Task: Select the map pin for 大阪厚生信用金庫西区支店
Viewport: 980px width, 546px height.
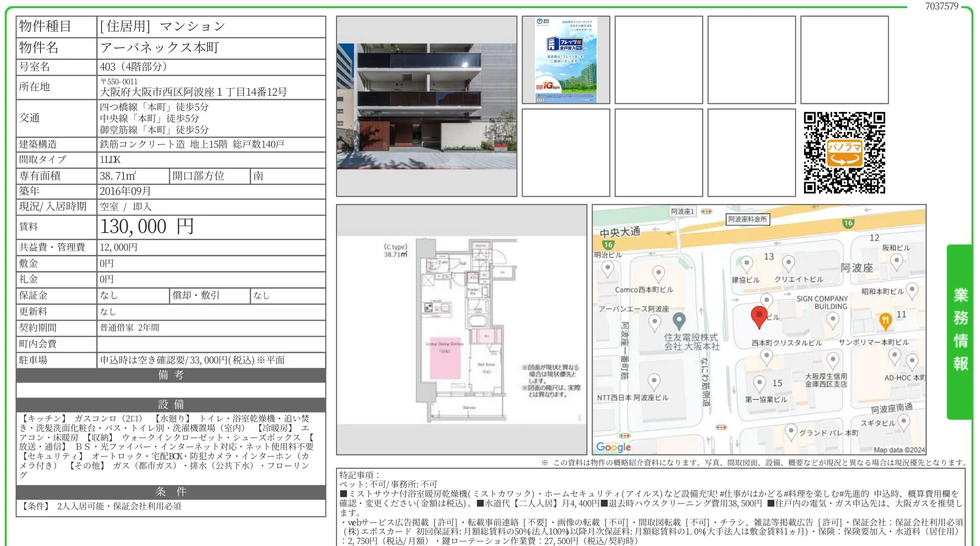Action: click(x=833, y=361)
